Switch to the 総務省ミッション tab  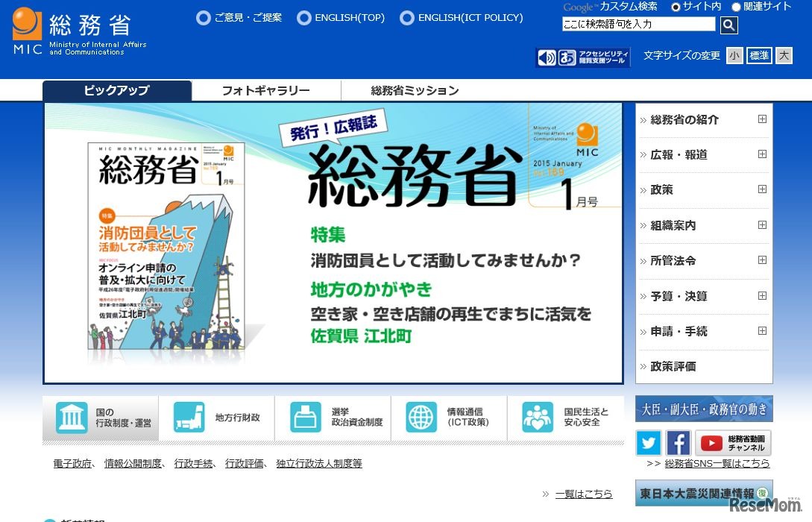pyautogui.click(x=415, y=91)
